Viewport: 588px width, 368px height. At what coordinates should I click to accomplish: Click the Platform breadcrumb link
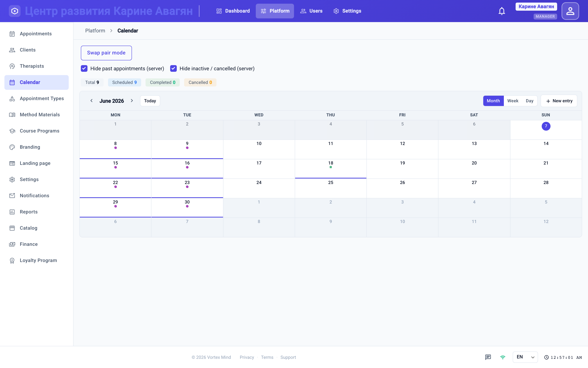[95, 31]
